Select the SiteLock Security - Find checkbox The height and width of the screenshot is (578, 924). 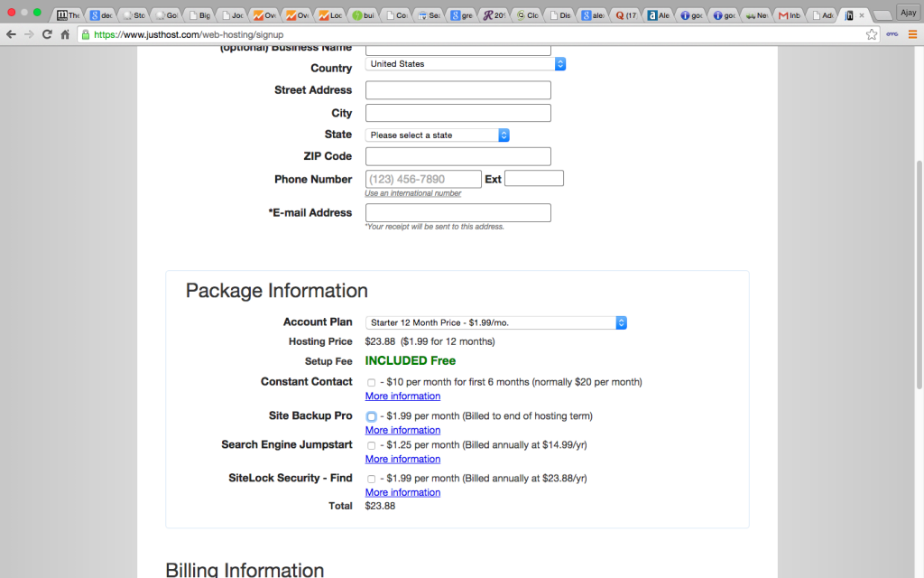pyautogui.click(x=371, y=479)
